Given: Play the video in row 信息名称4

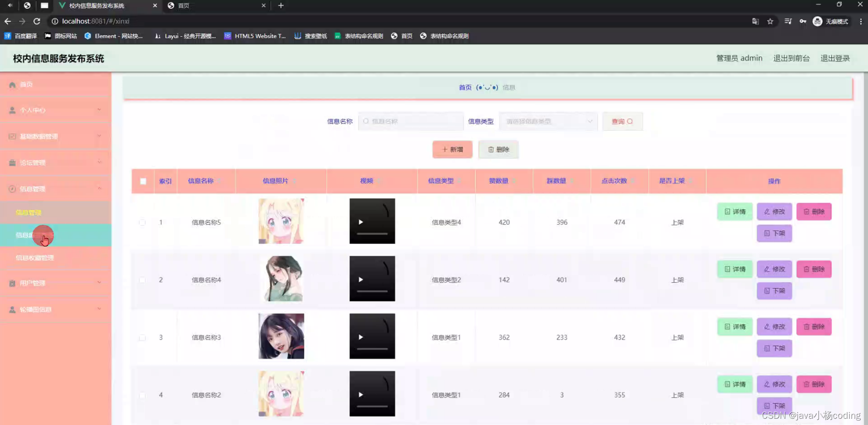Looking at the screenshot, I should click(x=361, y=280).
